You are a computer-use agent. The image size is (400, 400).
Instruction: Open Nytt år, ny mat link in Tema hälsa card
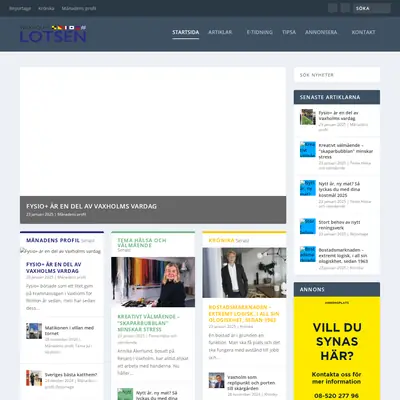coord(157,395)
